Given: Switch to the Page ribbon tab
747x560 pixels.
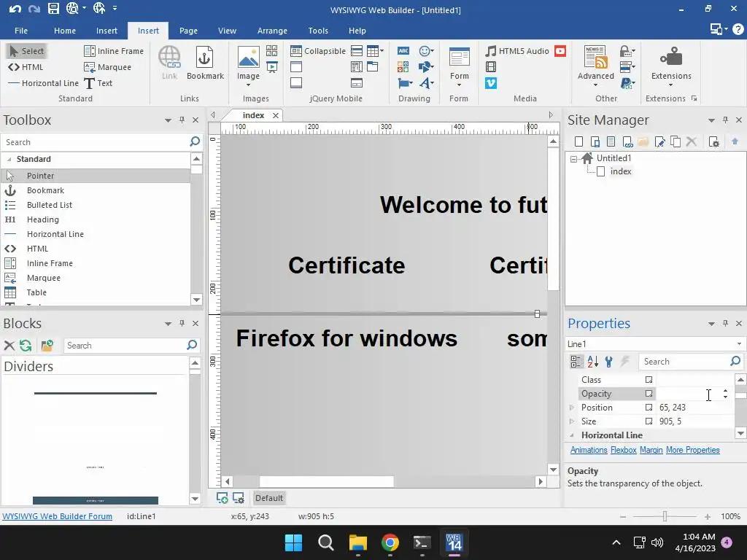Looking at the screenshot, I should click(188, 31).
